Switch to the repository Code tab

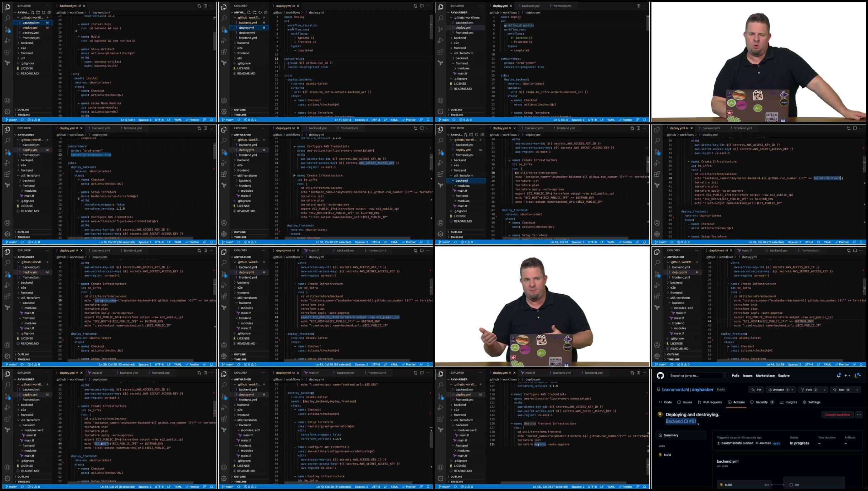665,402
